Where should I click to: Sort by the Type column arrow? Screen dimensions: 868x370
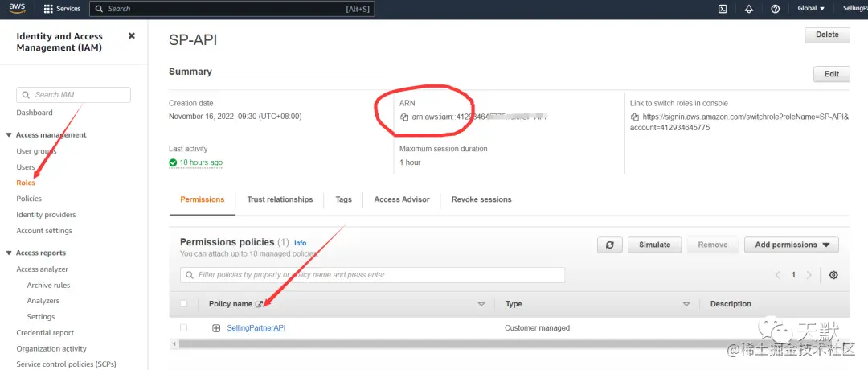(686, 304)
